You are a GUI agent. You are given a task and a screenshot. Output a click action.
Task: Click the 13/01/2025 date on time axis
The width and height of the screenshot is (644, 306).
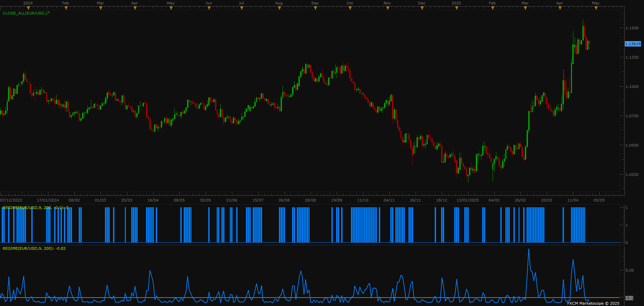pos(468,200)
